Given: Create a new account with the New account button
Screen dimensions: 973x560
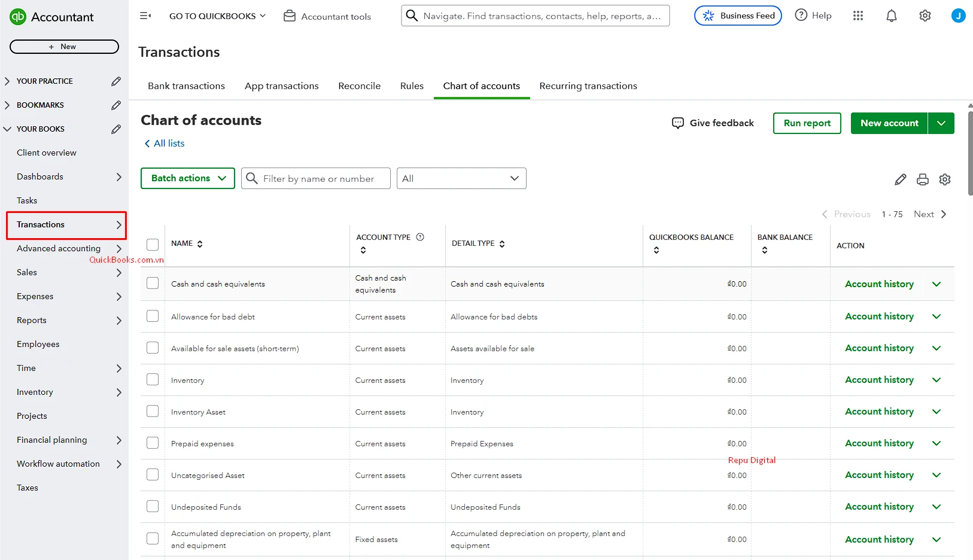Looking at the screenshot, I should (889, 123).
